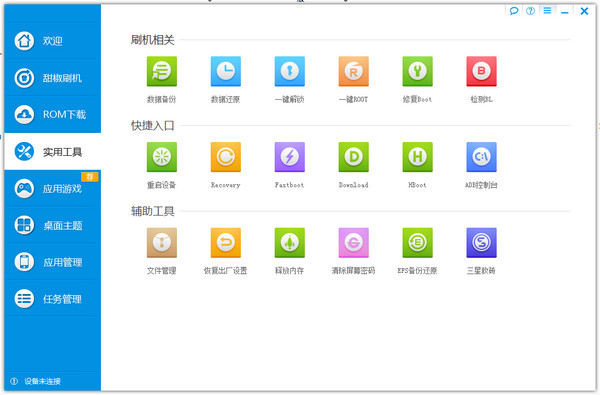Select the 恢复出厂设置 factory reset tool
The height and width of the screenshot is (395, 600).
225,243
